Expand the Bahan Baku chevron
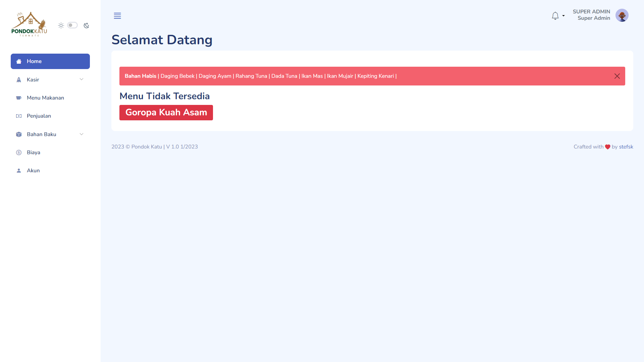Image resolution: width=644 pixels, height=362 pixels. [81, 134]
